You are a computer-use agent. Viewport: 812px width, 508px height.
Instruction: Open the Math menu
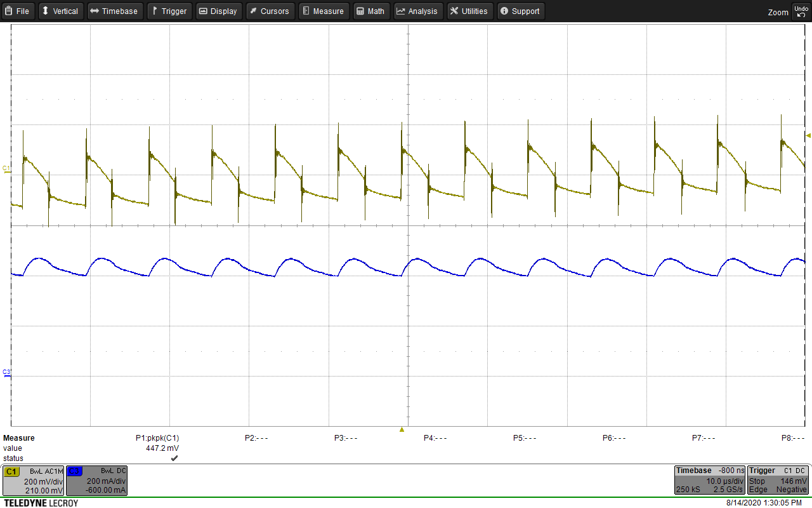click(370, 11)
